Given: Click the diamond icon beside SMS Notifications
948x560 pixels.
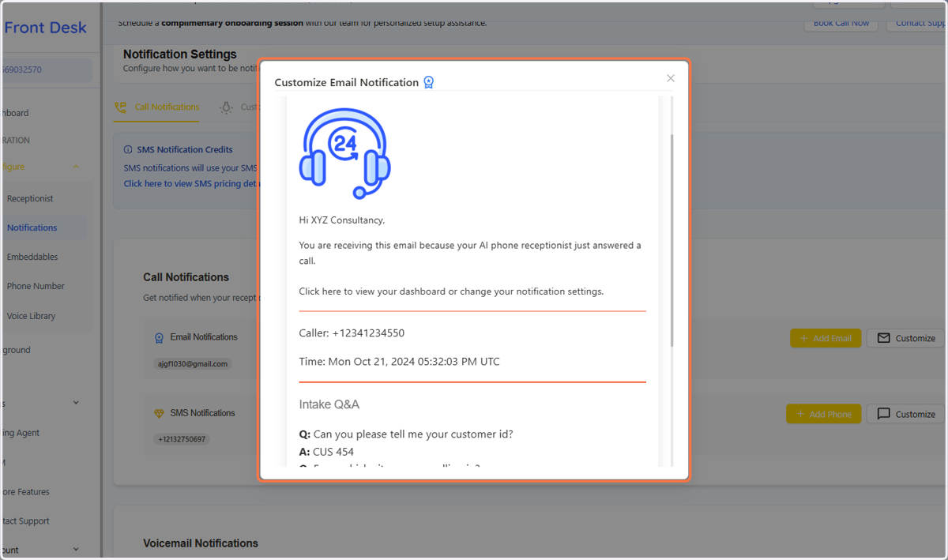Looking at the screenshot, I should pos(159,414).
